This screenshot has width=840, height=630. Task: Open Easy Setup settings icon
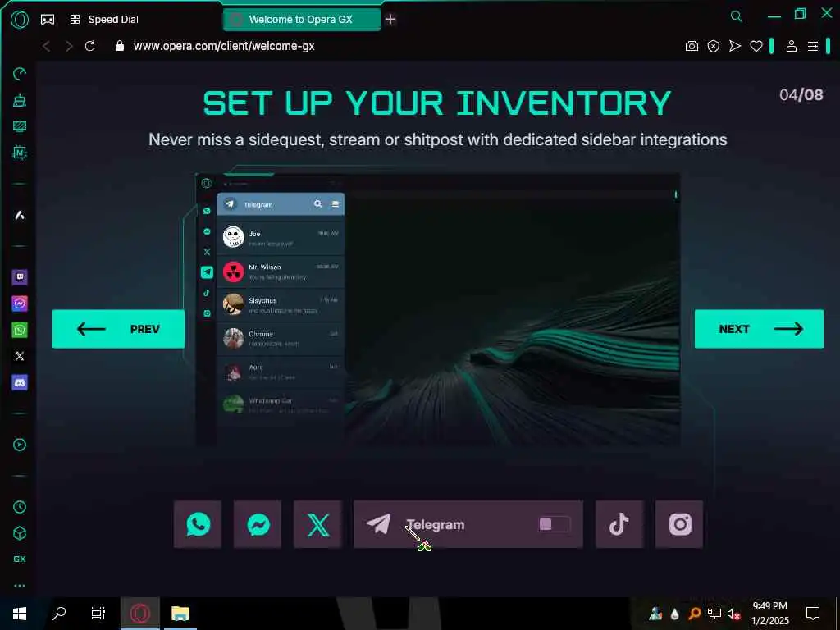[813, 47]
